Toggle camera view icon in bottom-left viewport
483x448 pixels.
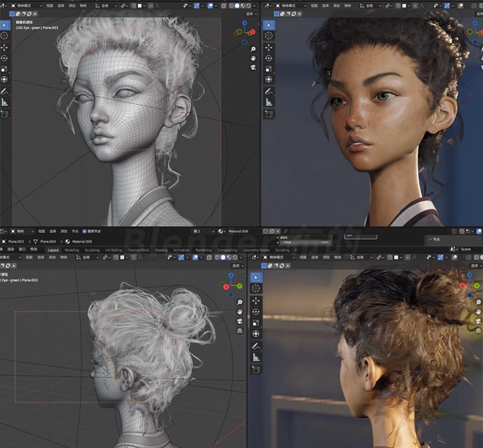pyautogui.click(x=239, y=320)
